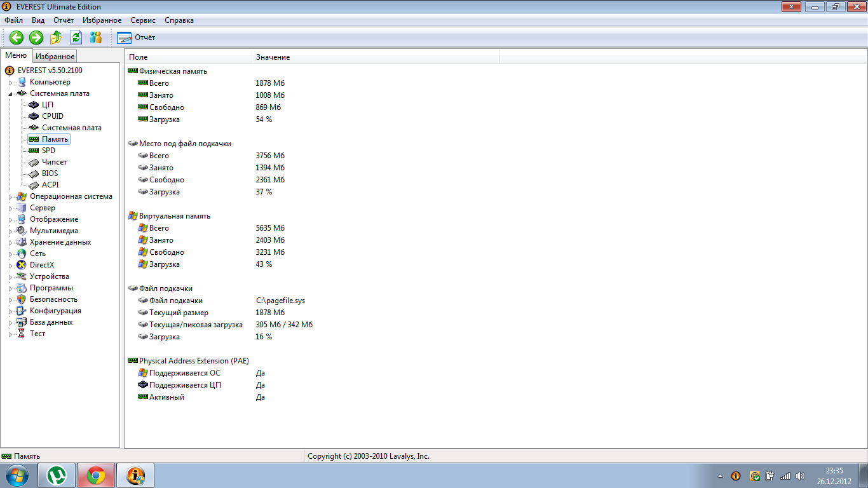Image resolution: width=868 pixels, height=488 pixels.
Task: Click the Безопасность shield icon
Action: pyautogui.click(x=22, y=299)
